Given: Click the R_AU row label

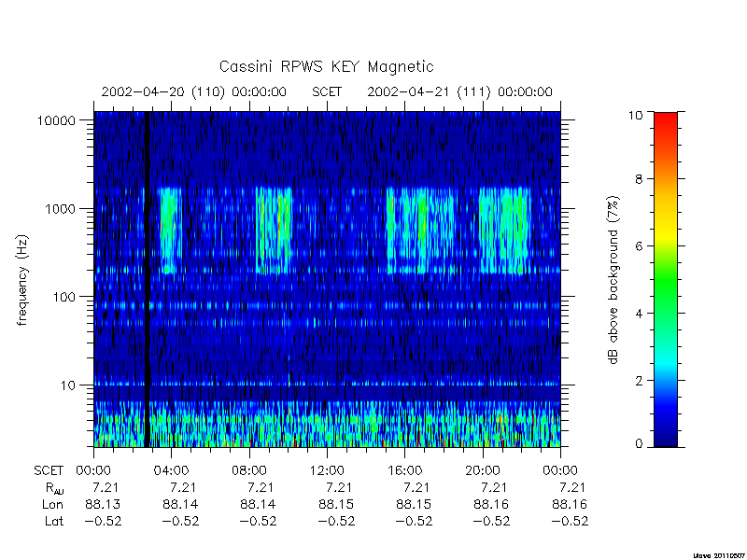Looking at the screenshot, I should tap(54, 488).
